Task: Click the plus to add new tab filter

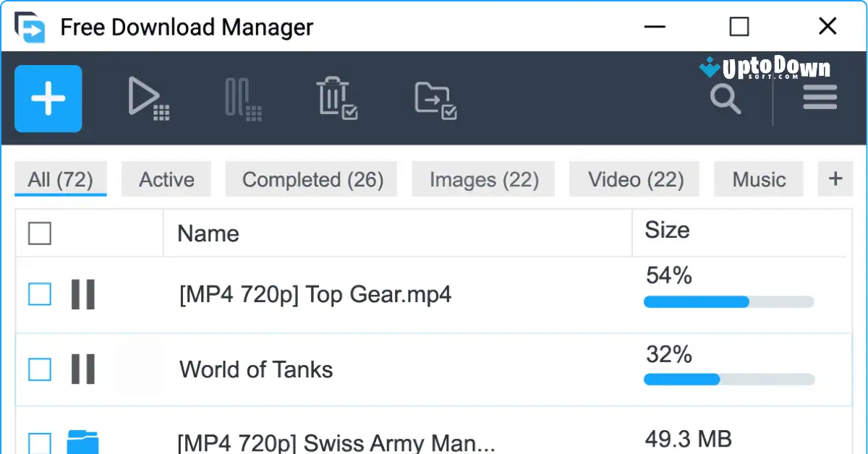Action: click(835, 179)
